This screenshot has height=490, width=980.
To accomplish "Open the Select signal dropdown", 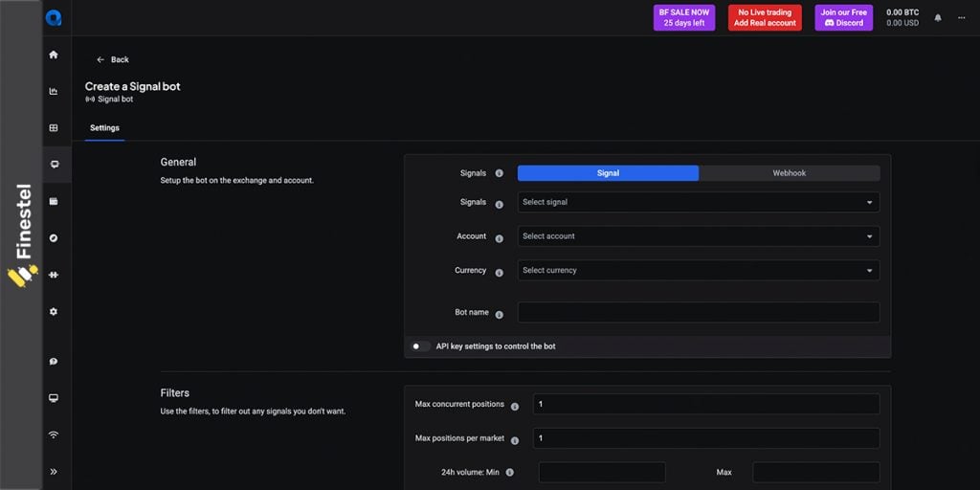I will tap(699, 202).
